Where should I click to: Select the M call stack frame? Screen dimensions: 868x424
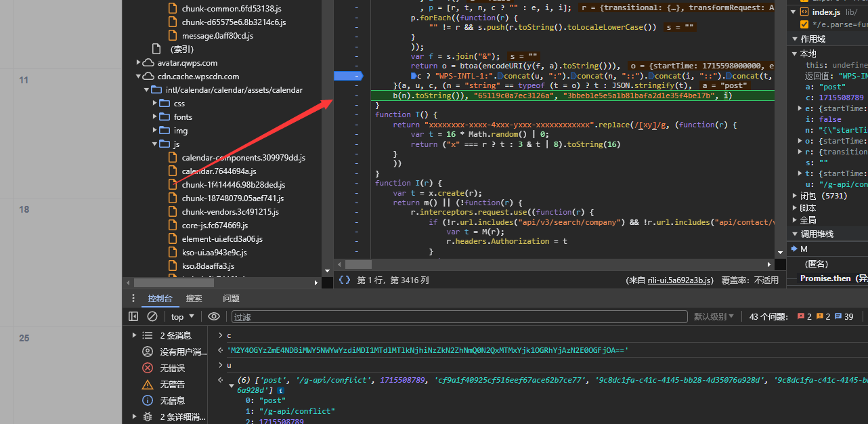point(827,249)
